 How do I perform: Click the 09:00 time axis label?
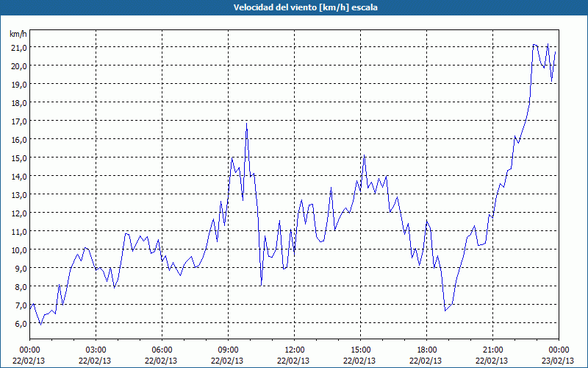click(228, 350)
